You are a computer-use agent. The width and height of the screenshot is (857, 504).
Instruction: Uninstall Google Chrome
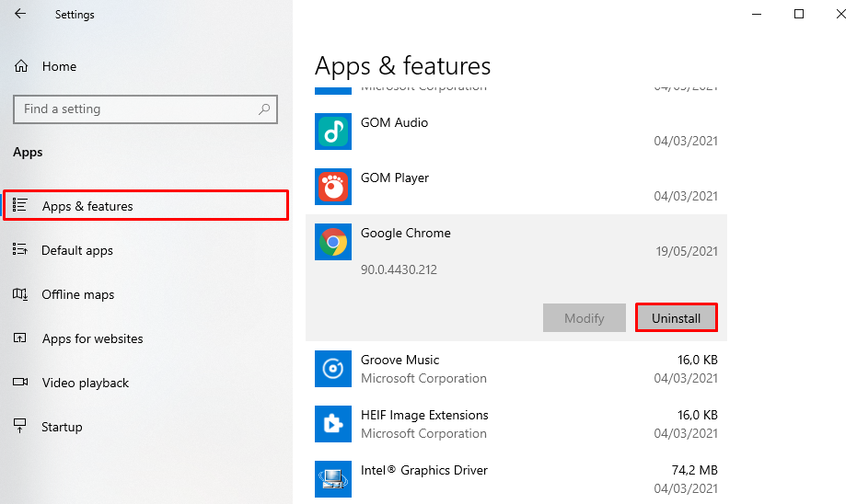coord(676,318)
